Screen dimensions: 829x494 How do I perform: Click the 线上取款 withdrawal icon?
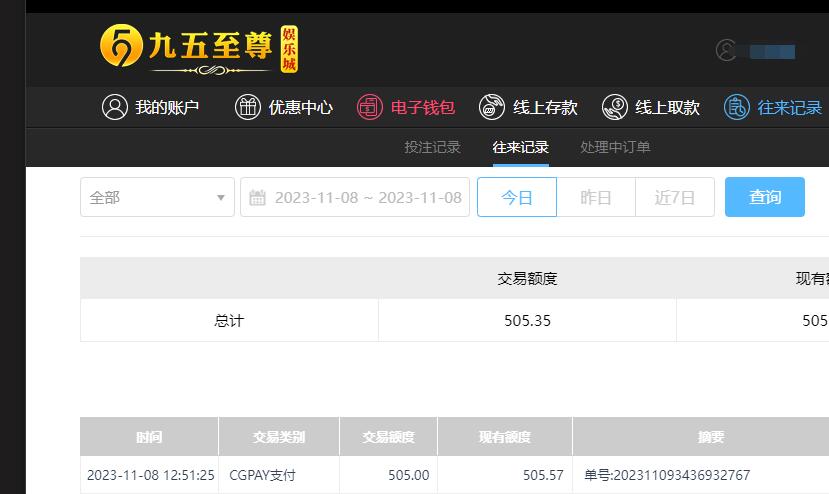pos(614,107)
